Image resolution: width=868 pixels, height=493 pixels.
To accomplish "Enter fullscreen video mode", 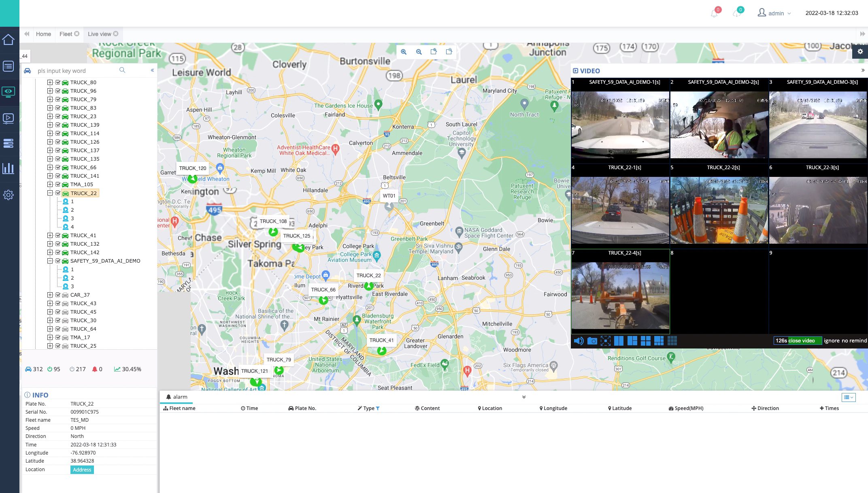I will [605, 341].
